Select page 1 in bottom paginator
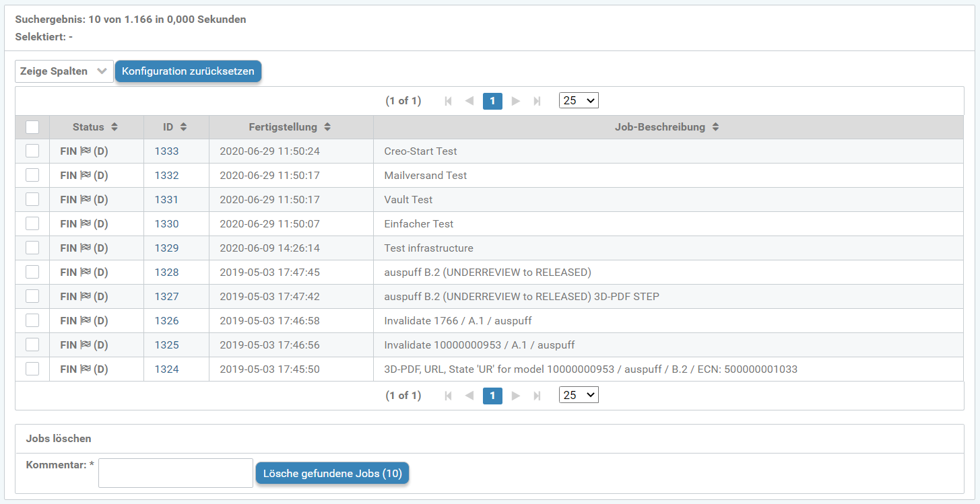This screenshot has width=980, height=504. pyautogui.click(x=492, y=396)
